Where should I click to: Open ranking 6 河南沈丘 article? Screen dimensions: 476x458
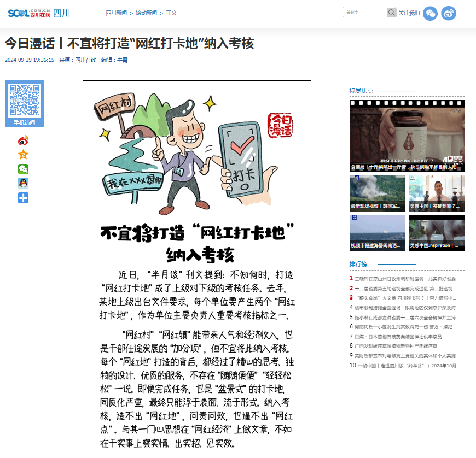pos(405,327)
